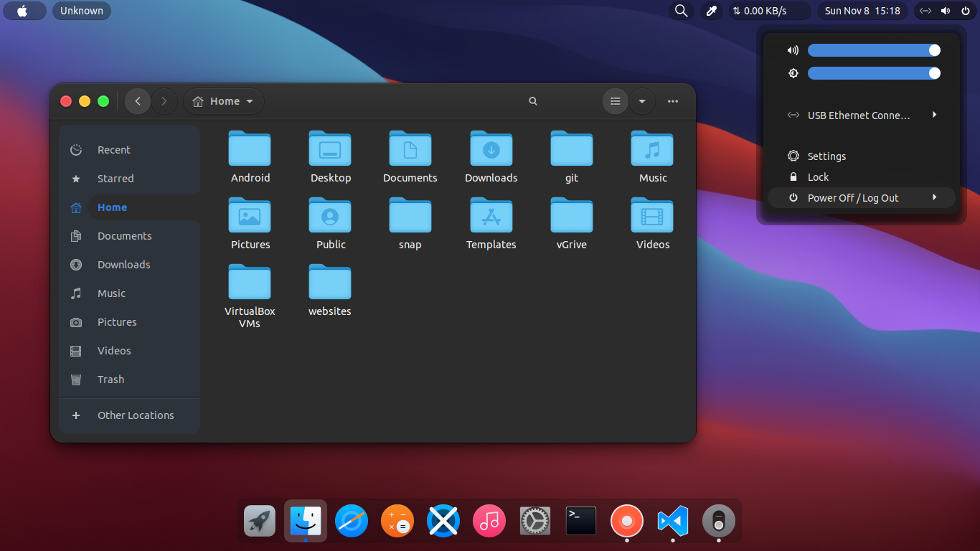Viewport: 980px width, 551px height.
Task: Open the Safari-style browser in dock
Action: pos(352,521)
